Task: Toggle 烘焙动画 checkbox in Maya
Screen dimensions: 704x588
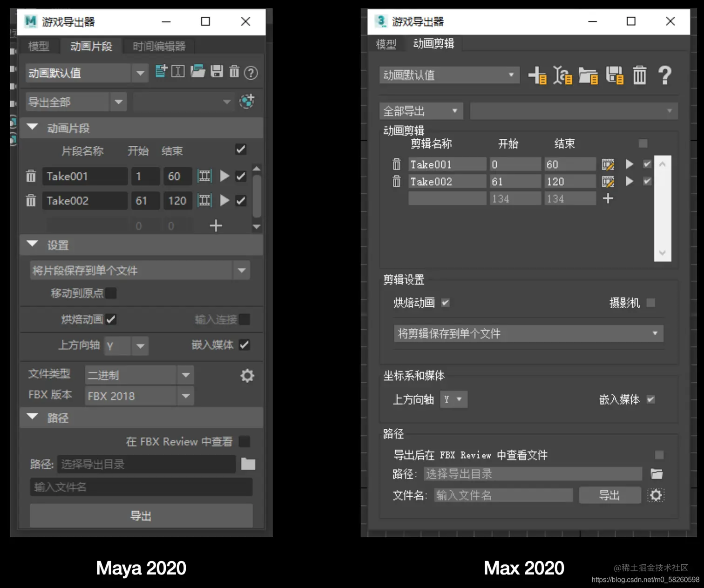Action: tap(111, 319)
